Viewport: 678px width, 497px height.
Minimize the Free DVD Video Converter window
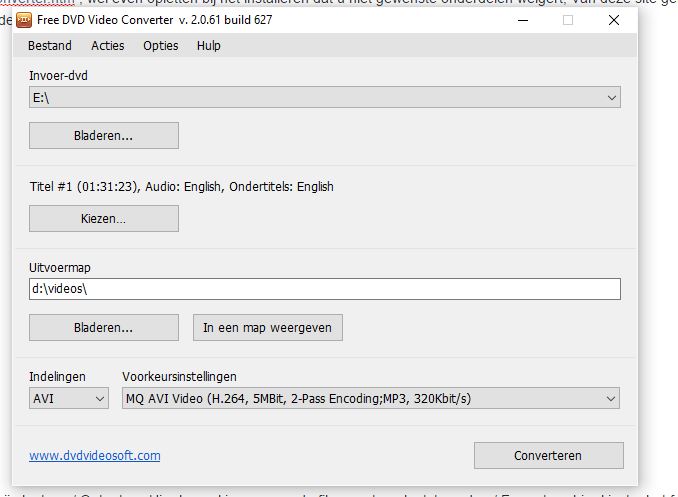click(x=523, y=20)
